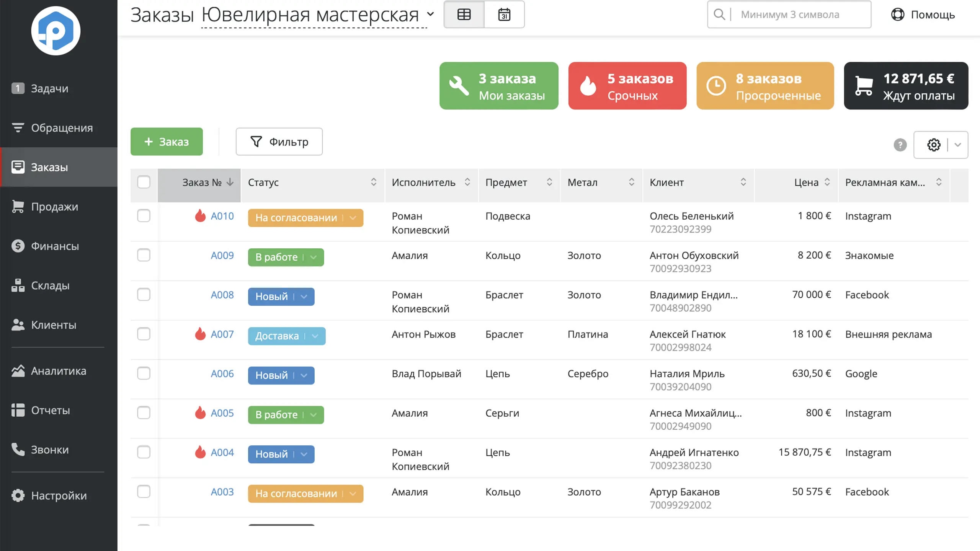Check the select-all checkbox in table header
Screen dimensions: 980x551
(144, 182)
